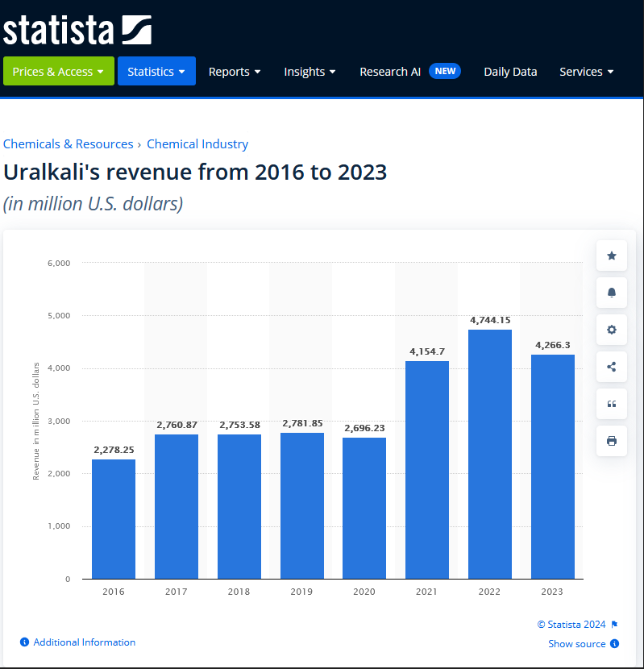The height and width of the screenshot is (669, 644).
Task: Click the 4,154.7 value label
Action: tap(427, 351)
